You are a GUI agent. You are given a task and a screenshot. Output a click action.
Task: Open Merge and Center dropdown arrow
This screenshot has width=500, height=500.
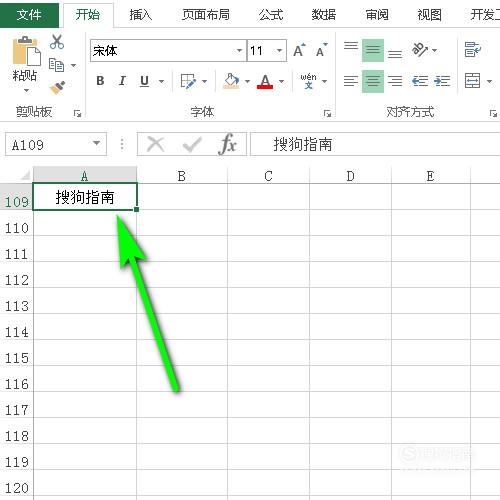[489, 81]
